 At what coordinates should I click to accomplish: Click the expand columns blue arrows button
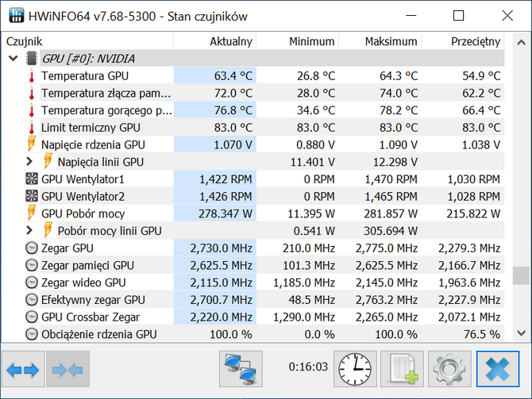pyautogui.click(x=23, y=369)
